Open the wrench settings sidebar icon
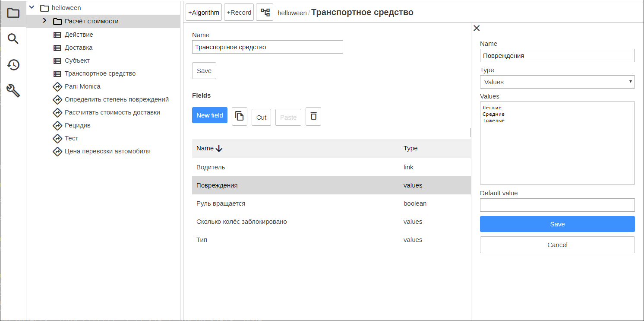This screenshot has width=644, height=321. [x=13, y=91]
